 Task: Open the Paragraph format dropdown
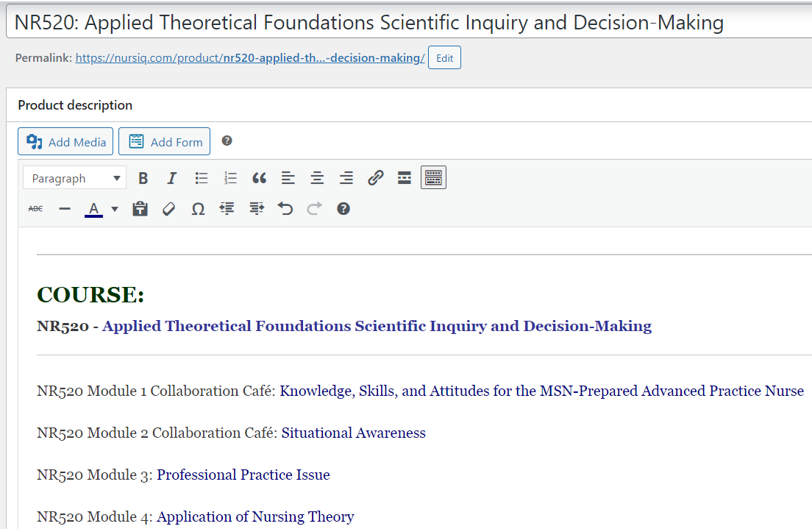[x=75, y=178]
